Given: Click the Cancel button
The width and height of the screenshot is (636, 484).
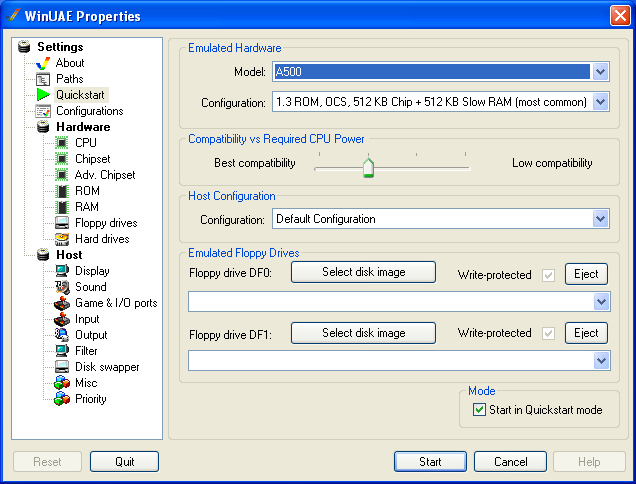Looking at the screenshot, I should point(510,462).
